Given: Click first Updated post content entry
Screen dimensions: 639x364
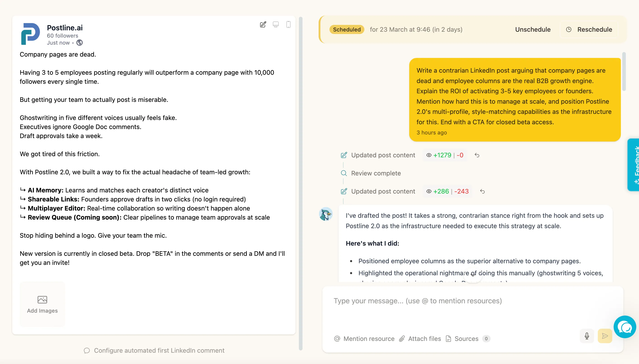Looking at the screenshot, I should [x=378, y=155].
